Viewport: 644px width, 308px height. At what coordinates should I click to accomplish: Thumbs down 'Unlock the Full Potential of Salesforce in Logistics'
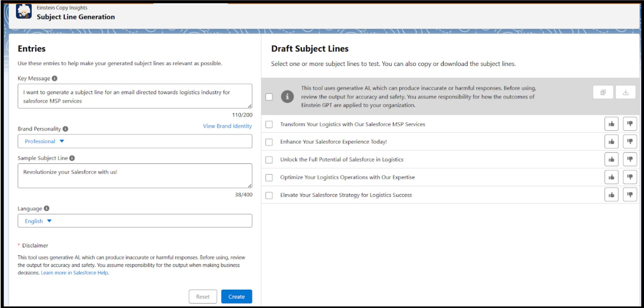[x=630, y=159]
